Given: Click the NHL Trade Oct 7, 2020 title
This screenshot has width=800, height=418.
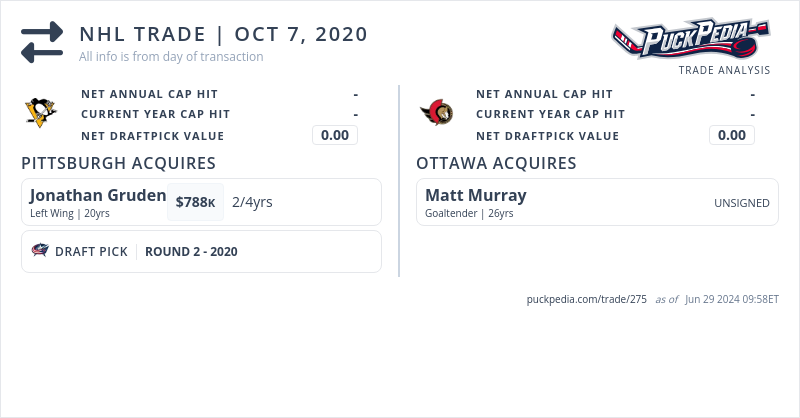Looking at the screenshot, I should (223, 34).
